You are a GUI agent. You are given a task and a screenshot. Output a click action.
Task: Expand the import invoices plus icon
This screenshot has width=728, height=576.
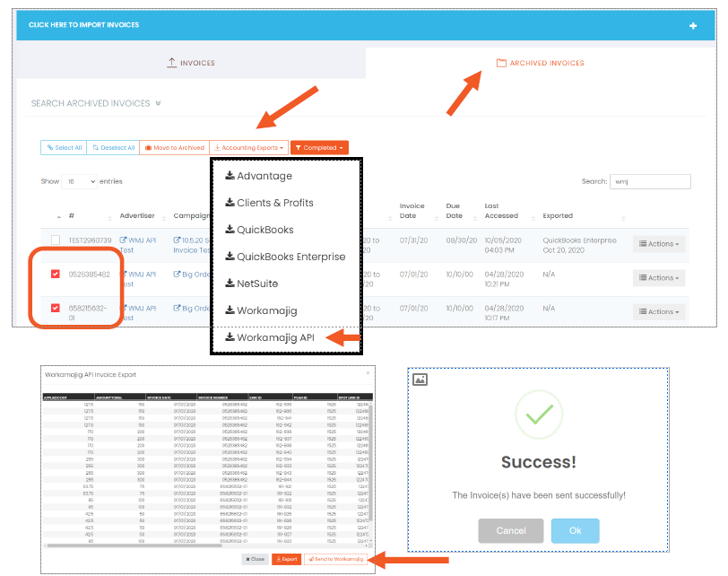[693, 25]
